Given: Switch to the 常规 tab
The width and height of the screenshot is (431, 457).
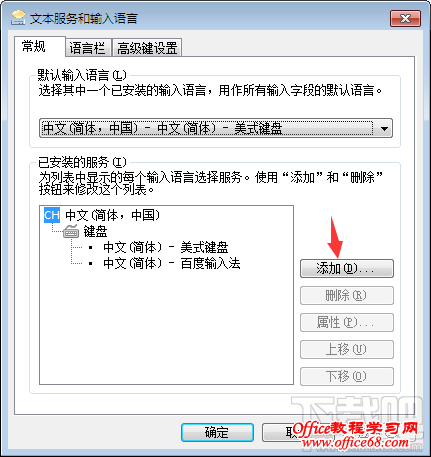Looking at the screenshot, I should [x=34, y=46].
